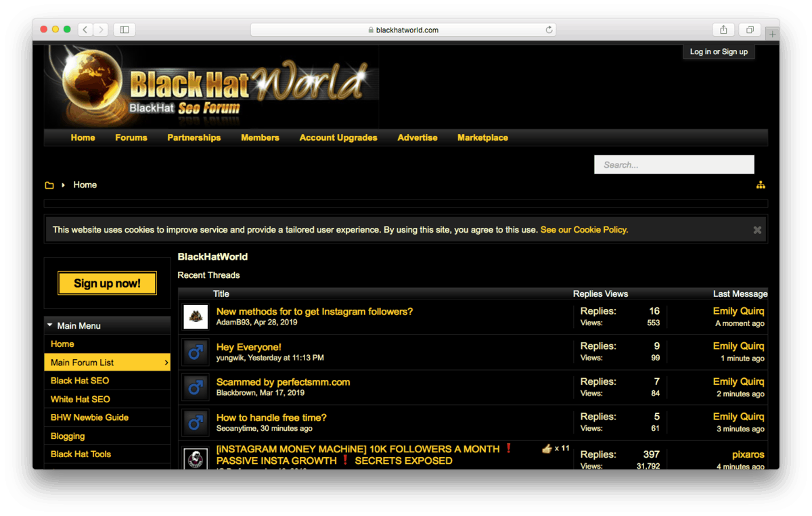Click Log in or Sign up
This screenshot has height=516, width=812.
tap(719, 51)
